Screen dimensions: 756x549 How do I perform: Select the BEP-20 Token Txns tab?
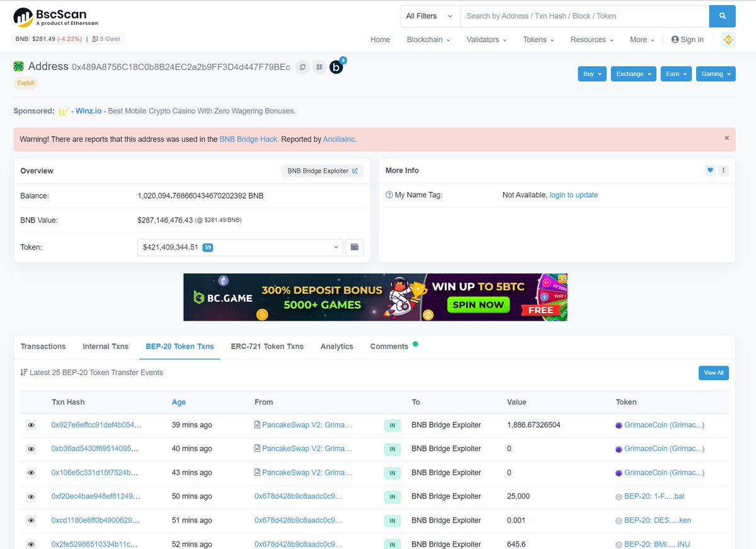180,347
